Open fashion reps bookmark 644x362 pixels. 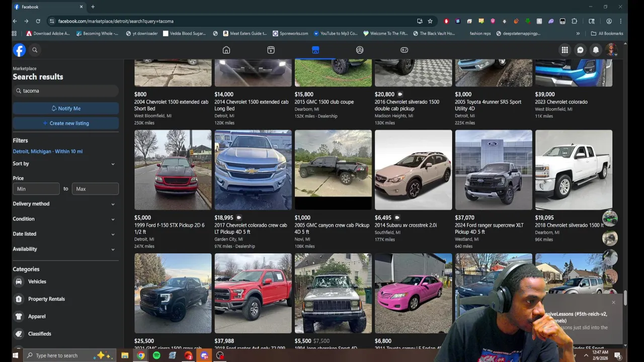(480, 33)
